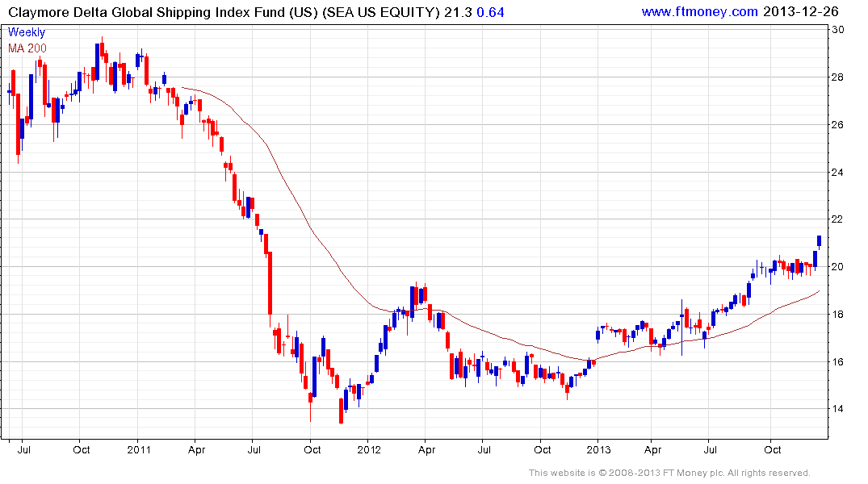
Task: Click the Apr label just after 2012
Action: click(x=426, y=449)
